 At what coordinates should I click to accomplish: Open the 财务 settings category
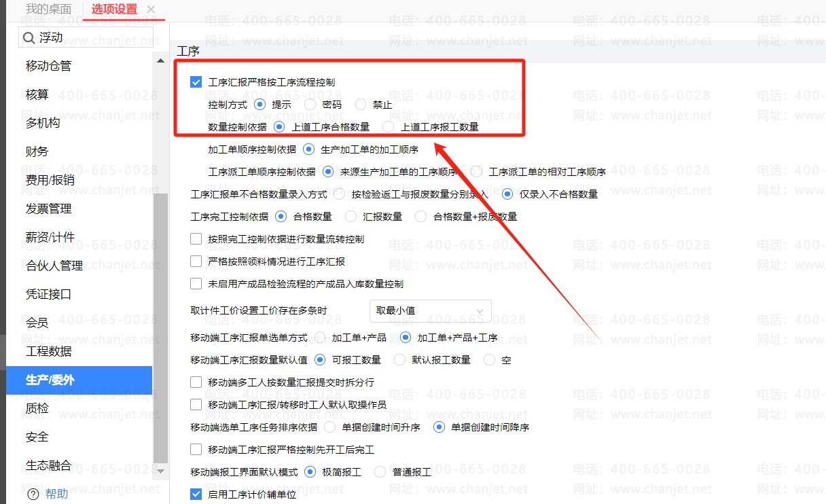click(x=37, y=151)
